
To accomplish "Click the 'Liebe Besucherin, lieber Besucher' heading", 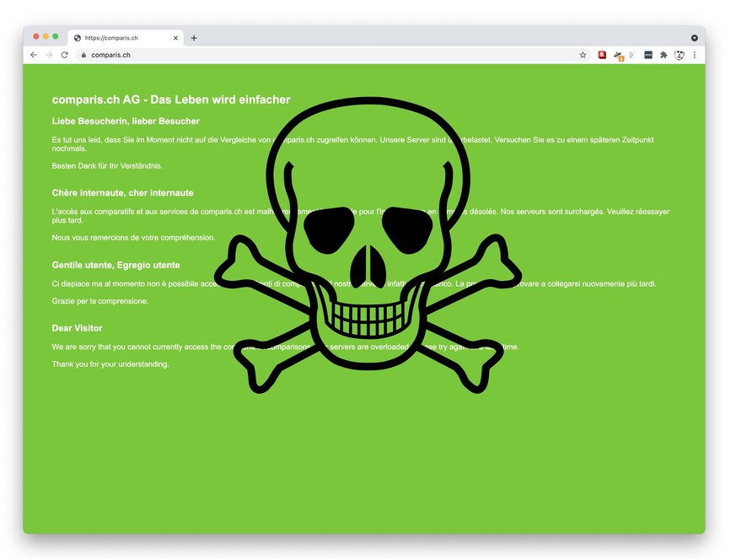I will 126,121.
